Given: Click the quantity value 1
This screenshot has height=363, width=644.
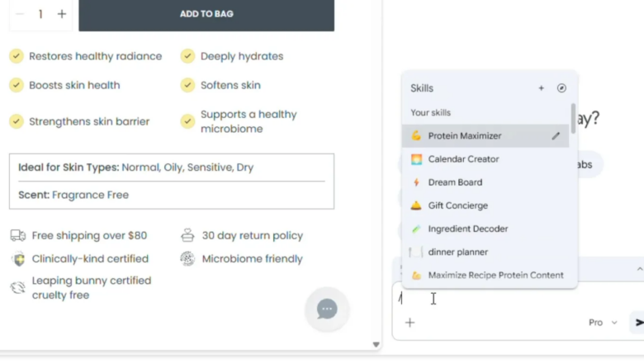Looking at the screenshot, I should click(x=40, y=14).
